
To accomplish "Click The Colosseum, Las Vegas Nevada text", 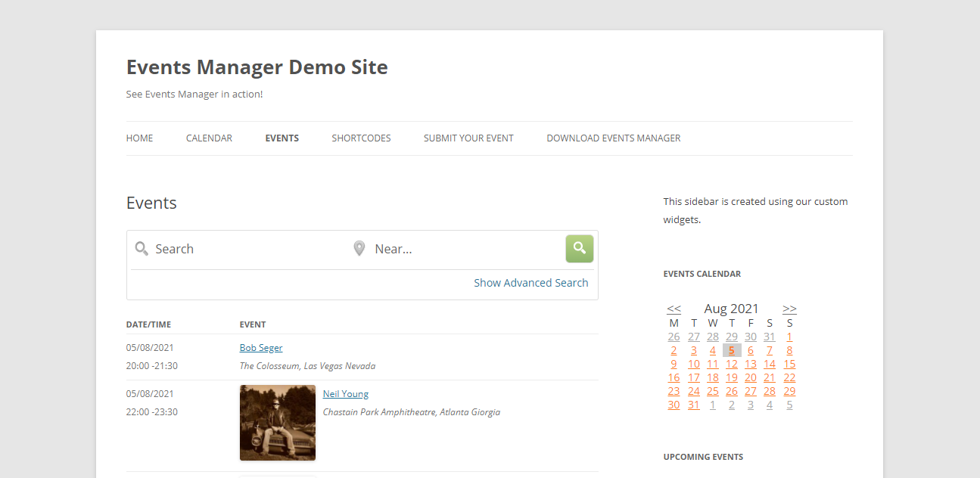I will [307, 366].
